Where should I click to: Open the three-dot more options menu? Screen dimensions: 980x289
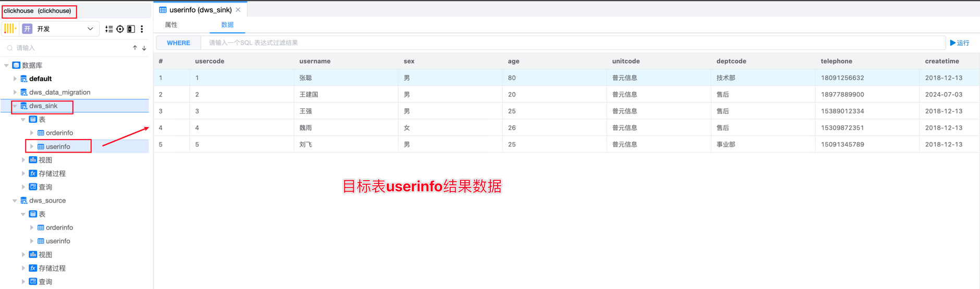pyautogui.click(x=142, y=29)
